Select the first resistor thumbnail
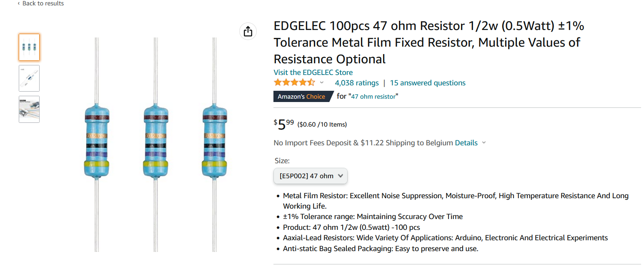The width and height of the screenshot is (644, 269). pyautogui.click(x=29, y=47)
